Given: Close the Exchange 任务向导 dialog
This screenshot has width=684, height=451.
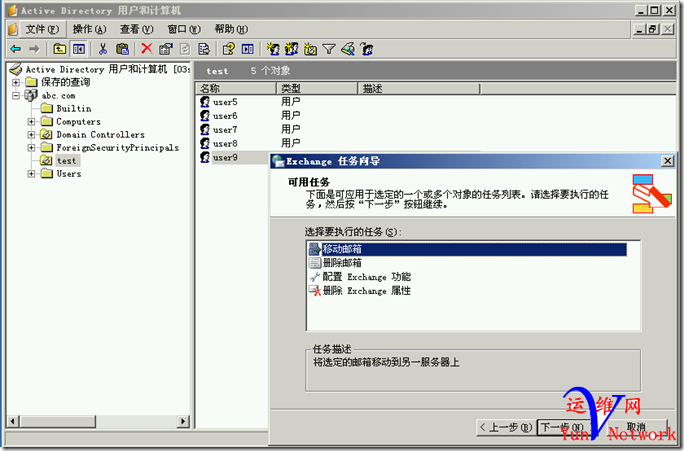Looking at the screenshot, I should [667, 161].
